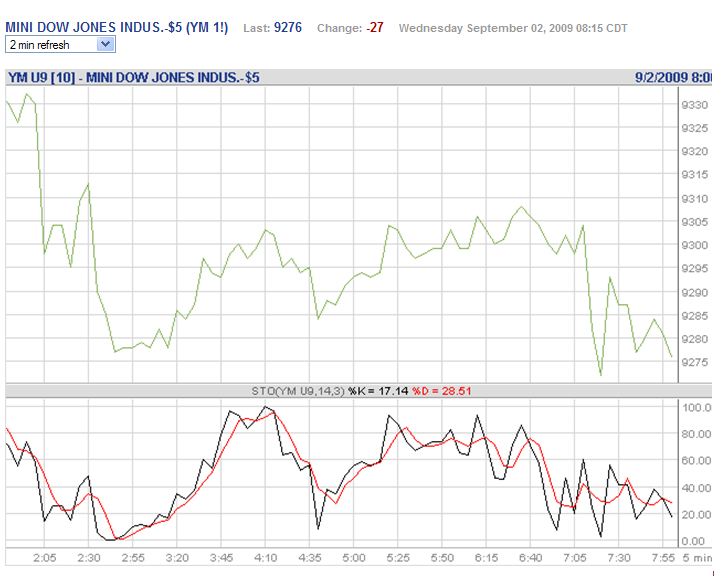
Task: Click the 5:25 time axis label
Action: 398,558
